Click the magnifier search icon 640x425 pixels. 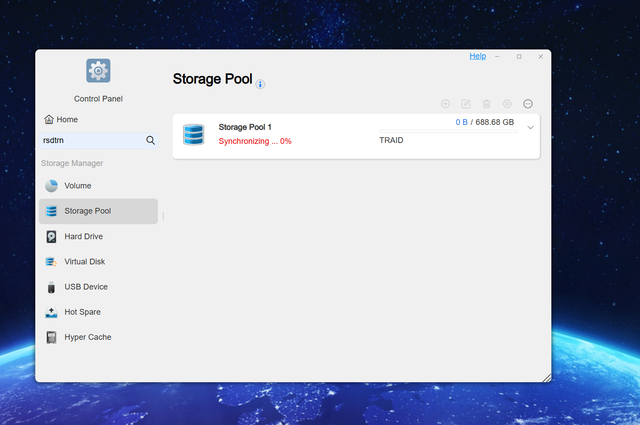pyautogui.click(x=151, y=140)
